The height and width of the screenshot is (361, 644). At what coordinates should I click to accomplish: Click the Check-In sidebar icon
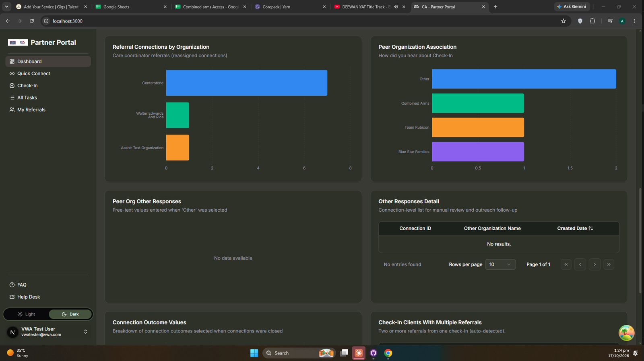(12, 86)
